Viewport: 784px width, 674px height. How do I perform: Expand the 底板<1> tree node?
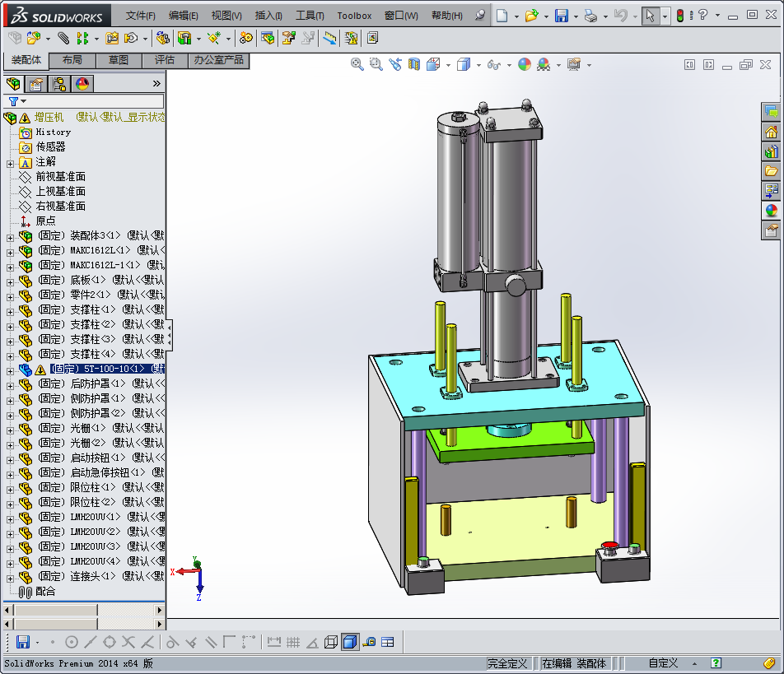[10, 282]
